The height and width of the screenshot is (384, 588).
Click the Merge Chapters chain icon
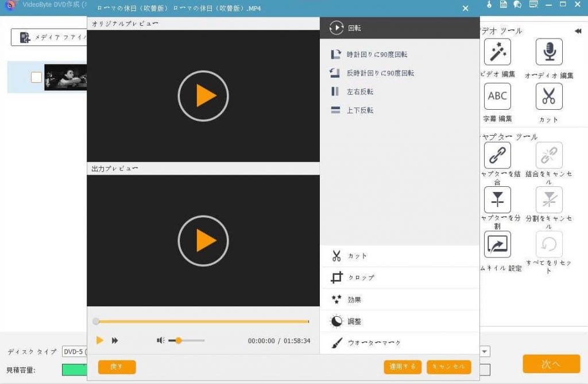[497, 155]
